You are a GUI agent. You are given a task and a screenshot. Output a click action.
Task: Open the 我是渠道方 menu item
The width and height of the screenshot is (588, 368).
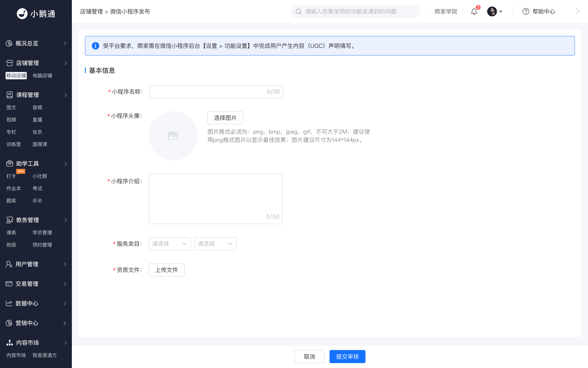tap(45, 355)
